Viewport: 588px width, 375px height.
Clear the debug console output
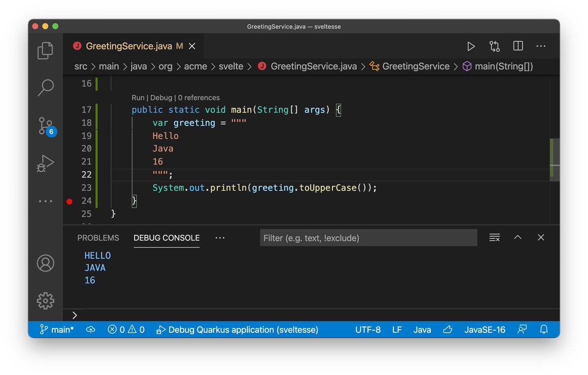[x=494, y=238]
